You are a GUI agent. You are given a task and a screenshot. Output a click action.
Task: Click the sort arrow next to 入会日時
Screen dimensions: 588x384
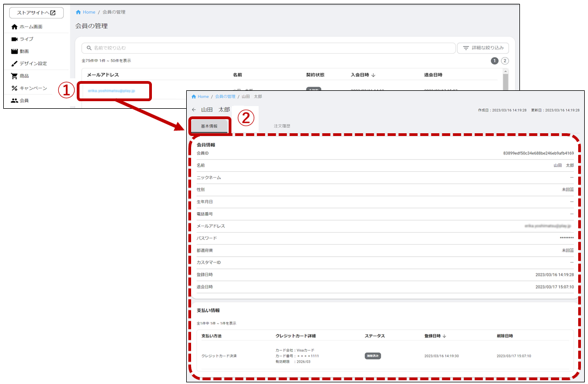coord(373,75)
